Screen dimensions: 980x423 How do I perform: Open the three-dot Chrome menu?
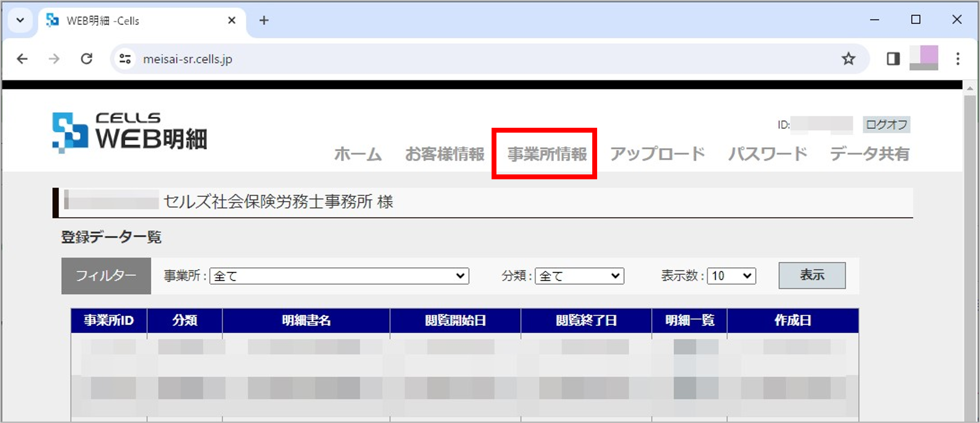[x=958, y=58]
